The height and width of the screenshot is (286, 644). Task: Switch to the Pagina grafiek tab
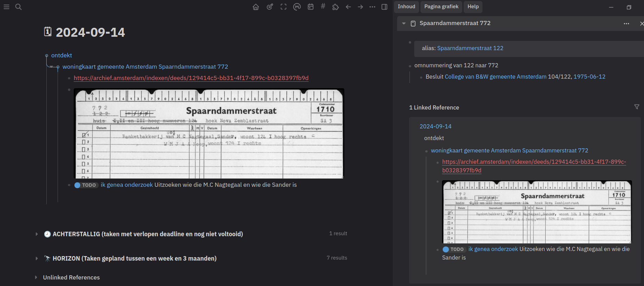click(441, 7)
